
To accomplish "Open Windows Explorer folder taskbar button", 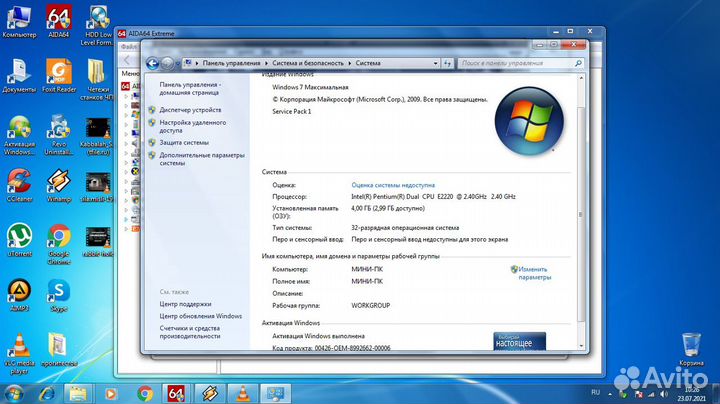I will 78,394.
